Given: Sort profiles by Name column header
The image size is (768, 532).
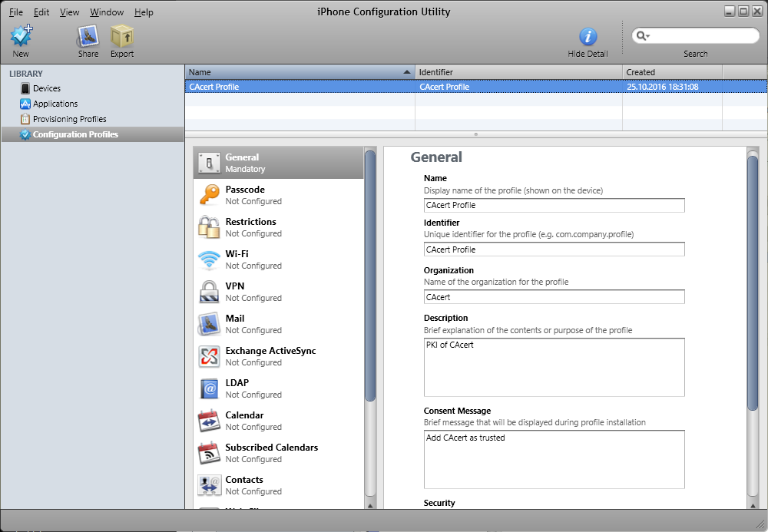Looking at the screenshot, I should (x=300, y=72).
